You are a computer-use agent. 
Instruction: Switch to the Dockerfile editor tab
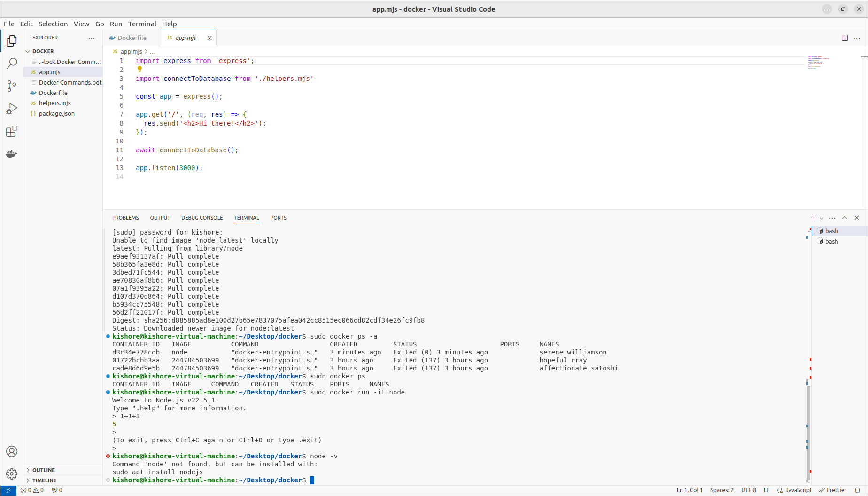[132, 38]
